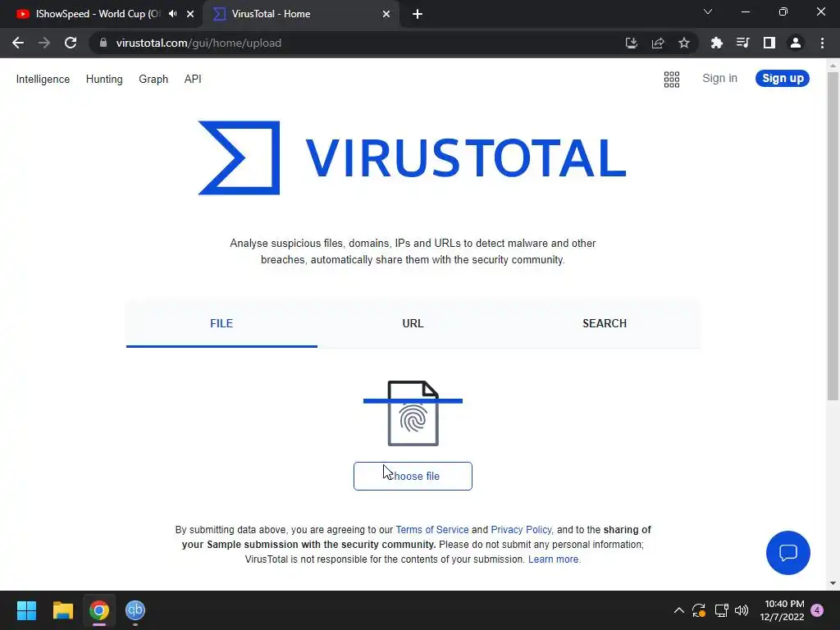The width and height of the screenshot is (840, 630).
Task: Click the Chrome taskbar icon
Action: pos(99,610)
